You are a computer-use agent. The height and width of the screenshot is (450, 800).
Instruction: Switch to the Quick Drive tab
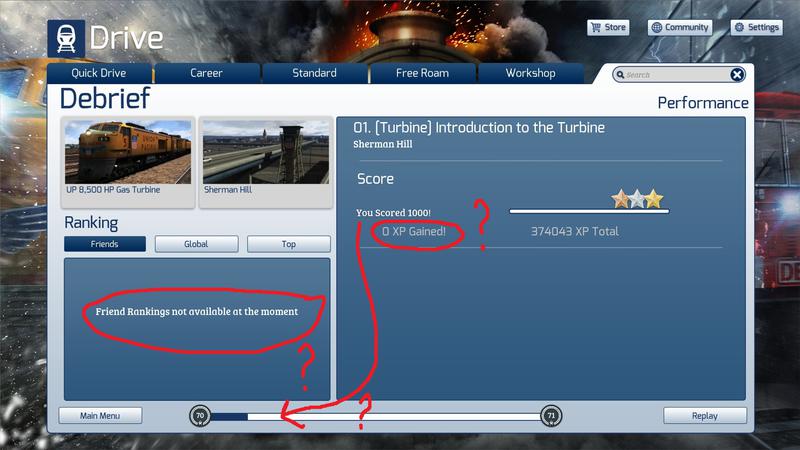pos(99,73)
